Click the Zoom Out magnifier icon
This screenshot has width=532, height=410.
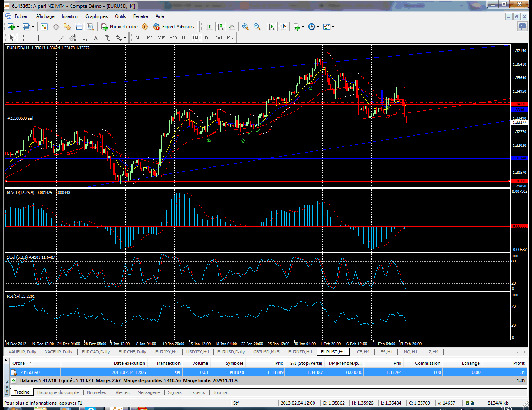pos(257,27)
